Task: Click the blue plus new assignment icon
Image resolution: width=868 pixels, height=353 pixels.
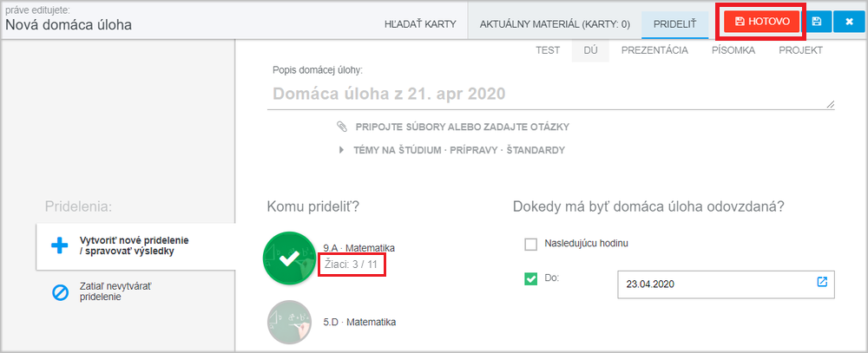Action: pyautogui.click(x=59, y=246)
